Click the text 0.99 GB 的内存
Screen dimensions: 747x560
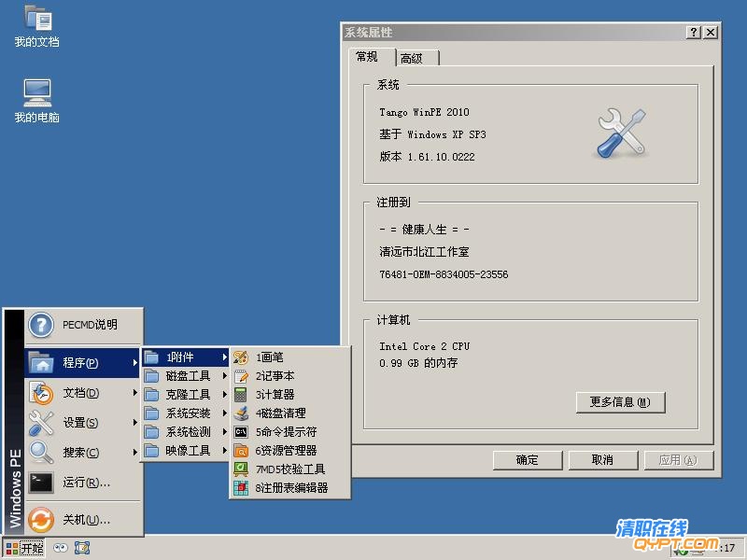tap(418, 363)
